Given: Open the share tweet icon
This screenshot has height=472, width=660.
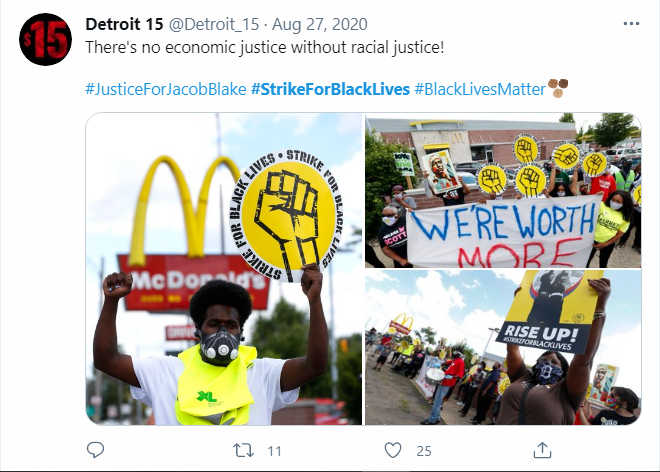Looking at the screenshot, I should (542, 450).
